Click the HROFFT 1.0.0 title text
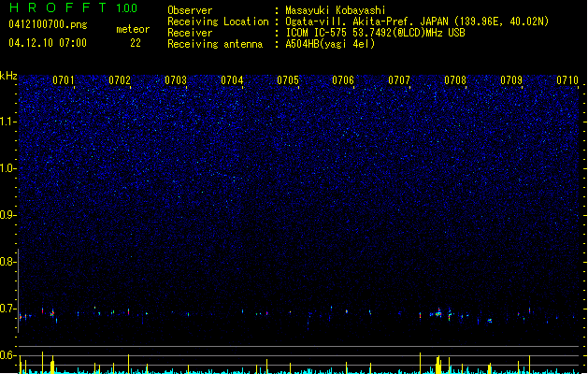 74,7
